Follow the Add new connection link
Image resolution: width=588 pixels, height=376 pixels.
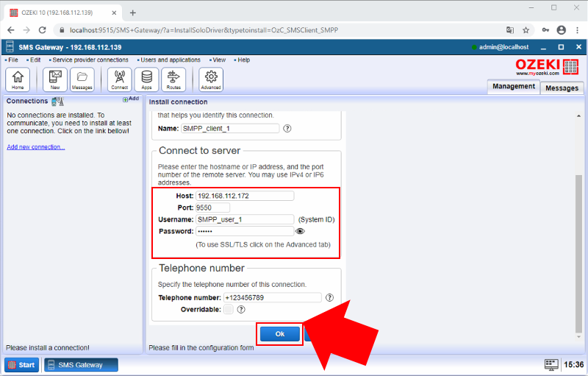[36, 147]
